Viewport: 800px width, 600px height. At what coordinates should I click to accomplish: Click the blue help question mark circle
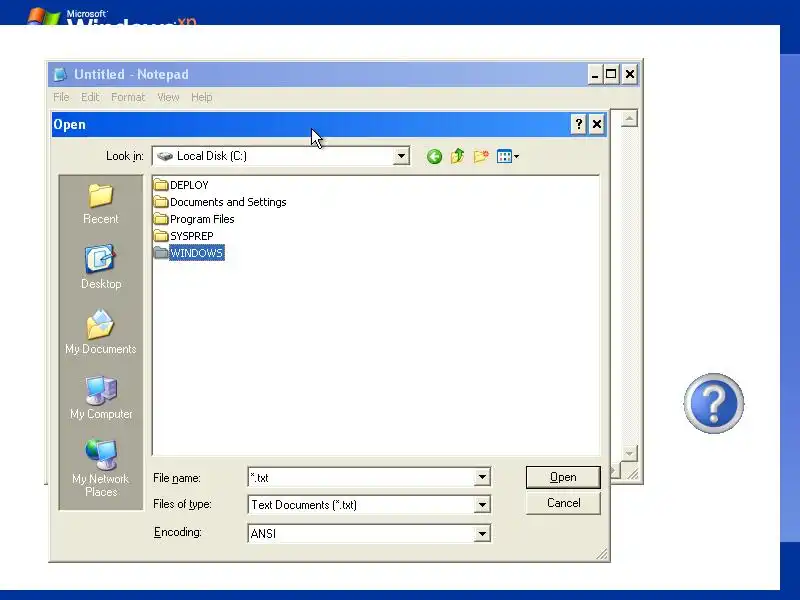pyautogui.click(x=713, y=403)
